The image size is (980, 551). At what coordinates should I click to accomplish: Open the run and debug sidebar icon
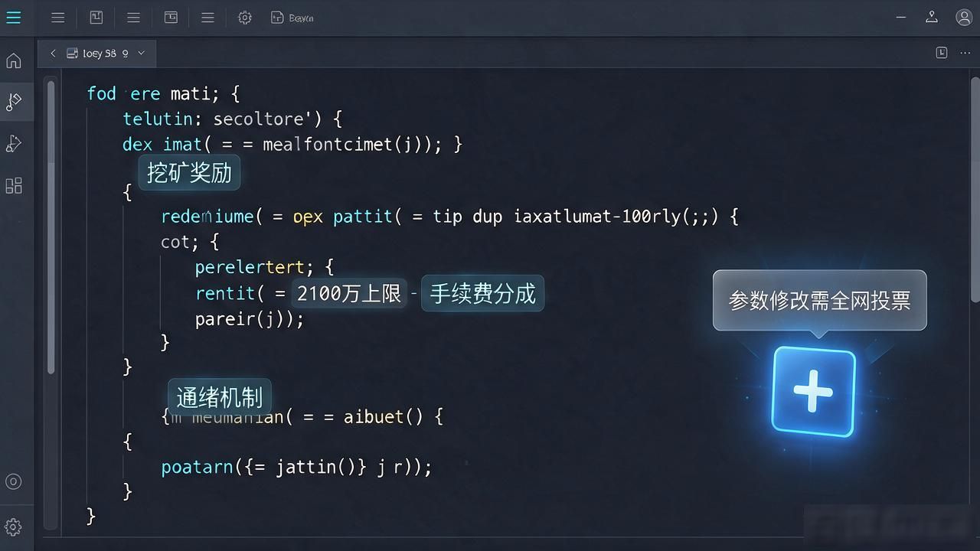coord(14,144)
